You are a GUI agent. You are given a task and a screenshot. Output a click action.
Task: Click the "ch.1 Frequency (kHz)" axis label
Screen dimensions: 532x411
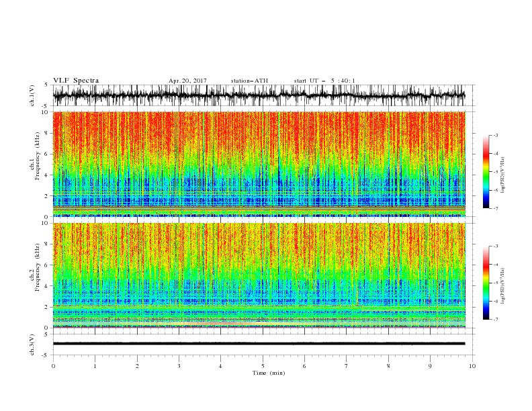click(35, 156)
